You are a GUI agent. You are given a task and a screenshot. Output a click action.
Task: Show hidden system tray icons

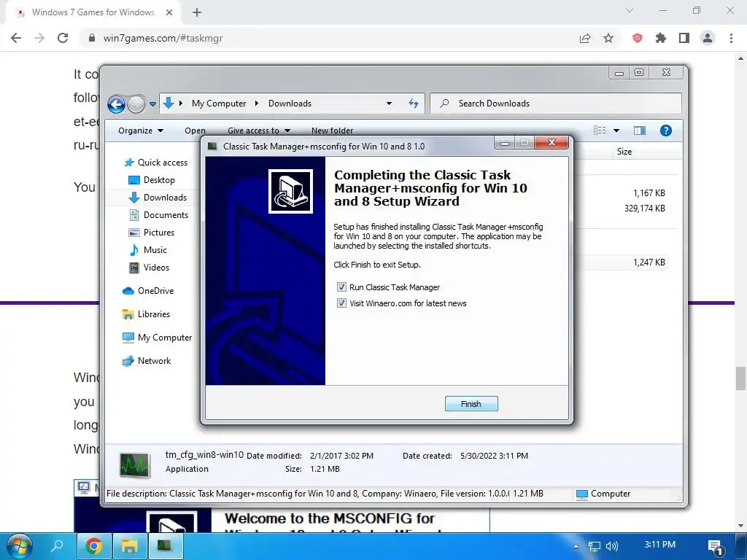pyautogui.click(x=576, y=546)
